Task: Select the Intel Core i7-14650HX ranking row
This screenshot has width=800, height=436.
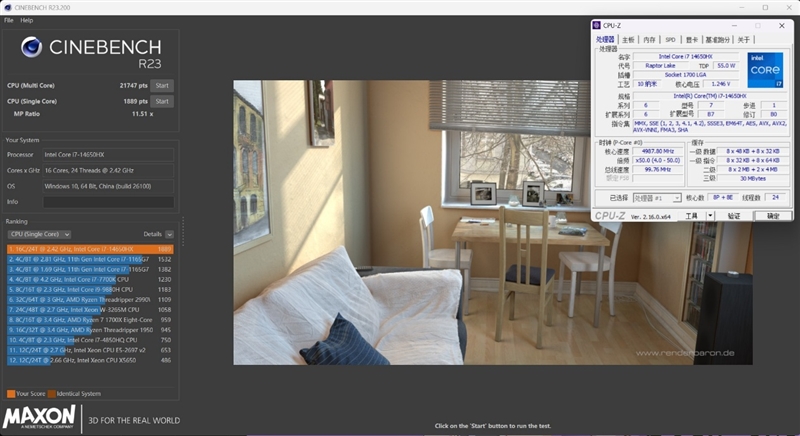Action: pos(90,249)
